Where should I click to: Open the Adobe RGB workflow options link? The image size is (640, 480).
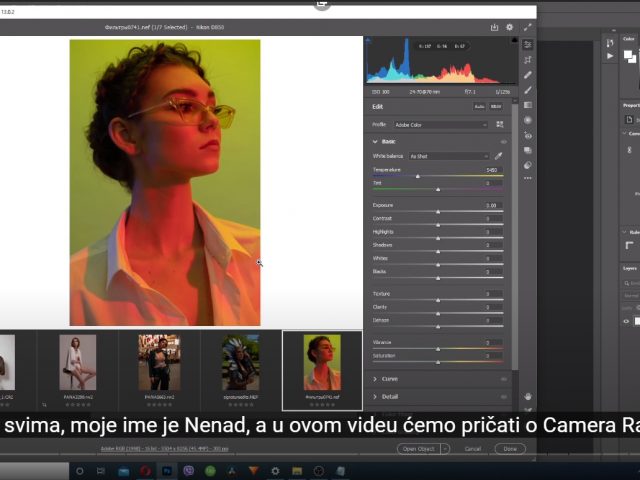tap(164, 449)
